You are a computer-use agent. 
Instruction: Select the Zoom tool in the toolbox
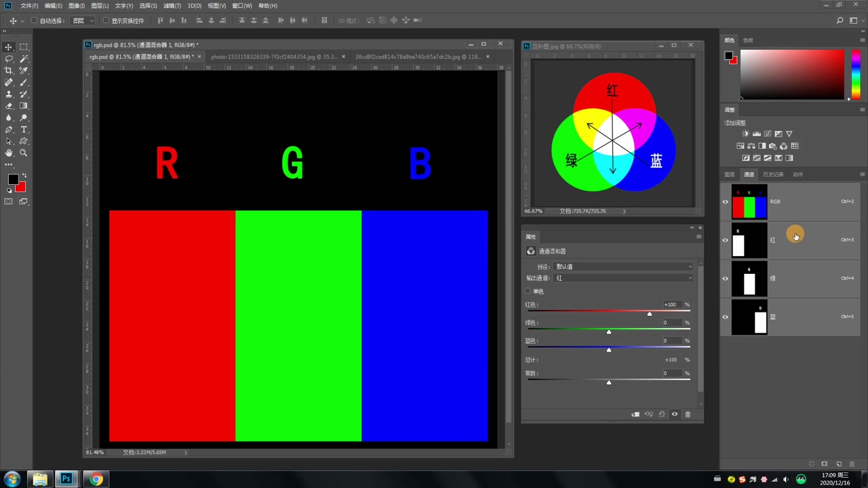pos(24,153)
